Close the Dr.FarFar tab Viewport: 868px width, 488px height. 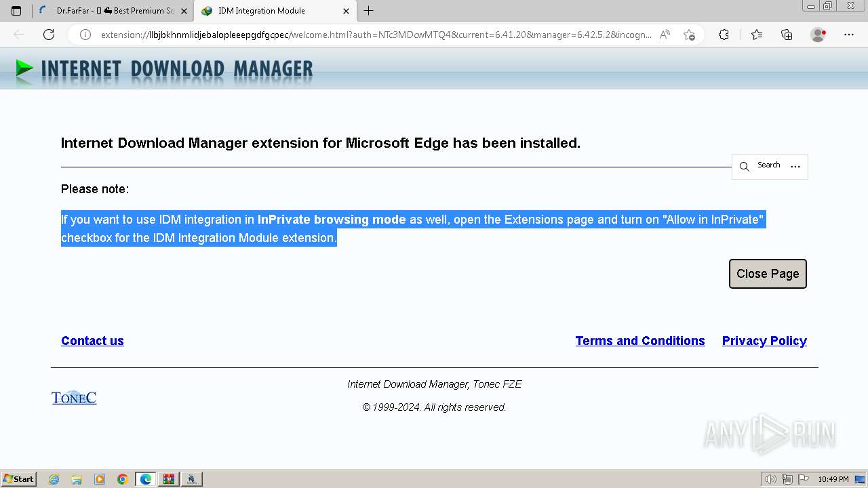click(x=184, y=11)
